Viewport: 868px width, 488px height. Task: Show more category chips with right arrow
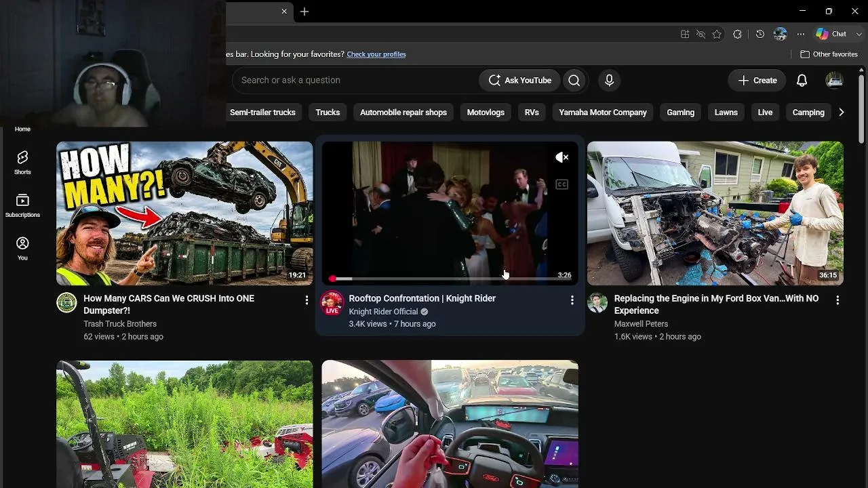coord(841,113)
